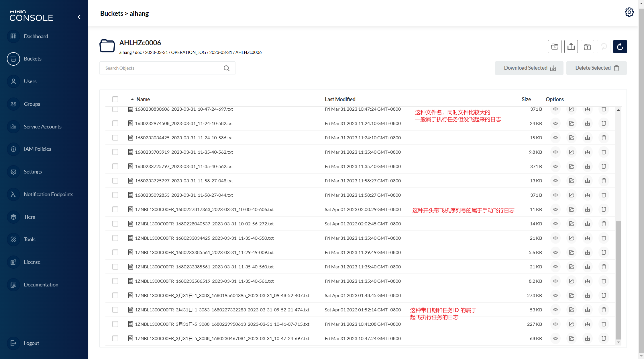Delete file 1680235092853_2023-03-31_11-58-27-044.txt trash icon
This screenshot has width=644, height=359.
pos(604,195)
